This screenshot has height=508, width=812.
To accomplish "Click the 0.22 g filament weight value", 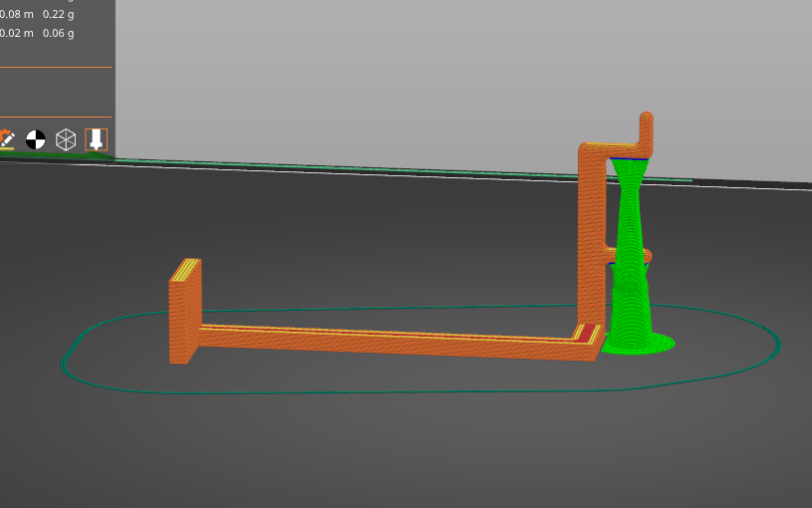I will (58, 15).
